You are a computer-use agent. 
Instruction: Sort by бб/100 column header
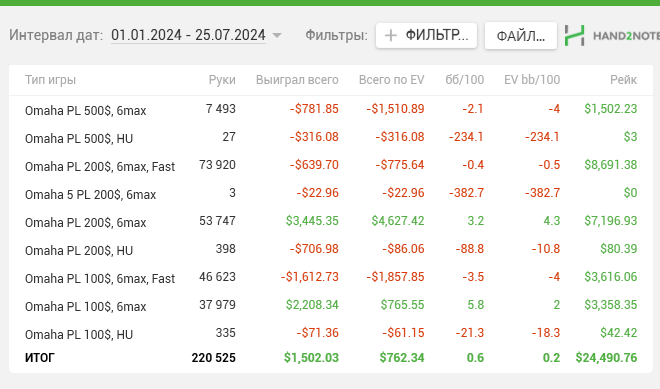pos(465,80)
